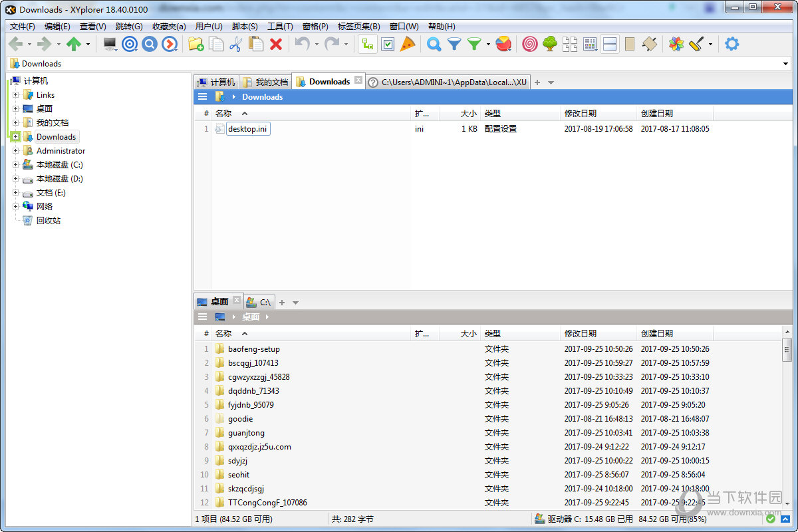Open the Drives computer toolbar icon

click(110, 45)
